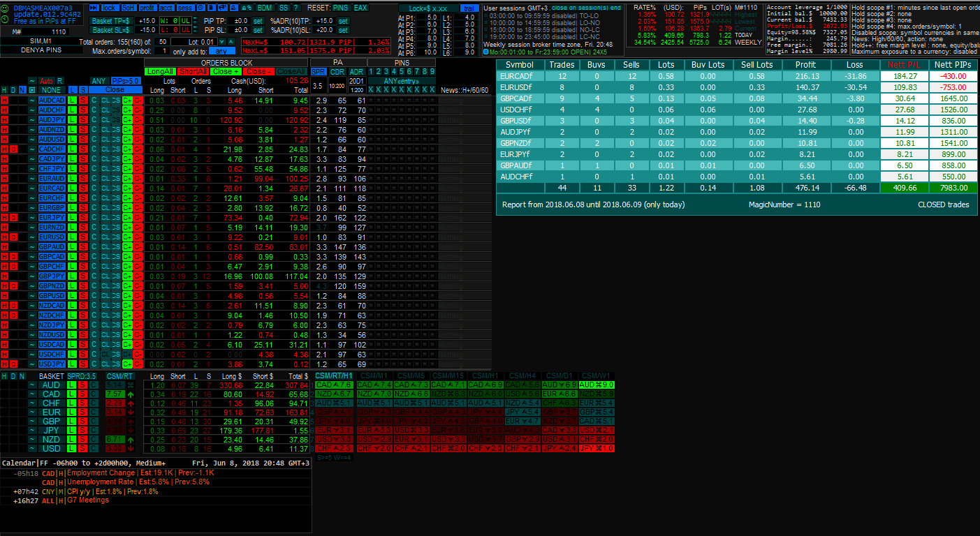This screenshot has width=980, height=536.
Task: Click the document page icon in top toolbar
Action: point(211,8)
